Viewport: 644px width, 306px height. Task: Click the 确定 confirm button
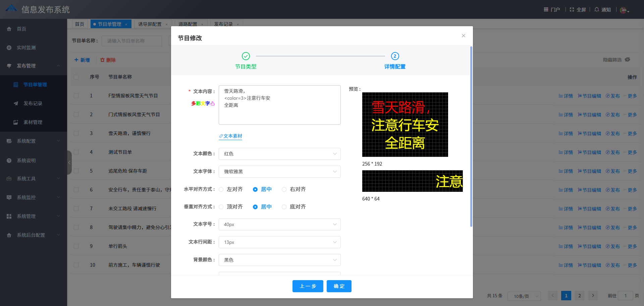tap(339, 286)
